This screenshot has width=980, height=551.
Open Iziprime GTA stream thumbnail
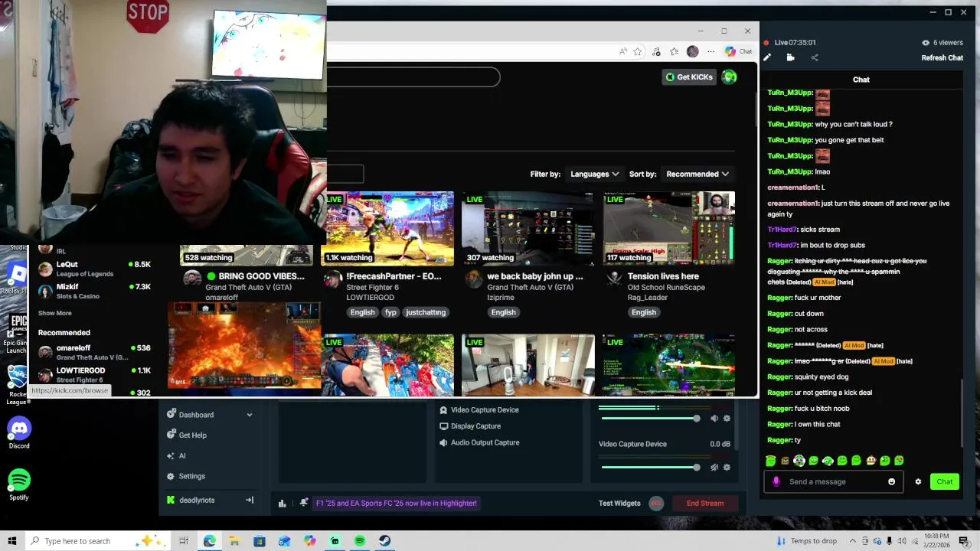(x=528, y=228)
